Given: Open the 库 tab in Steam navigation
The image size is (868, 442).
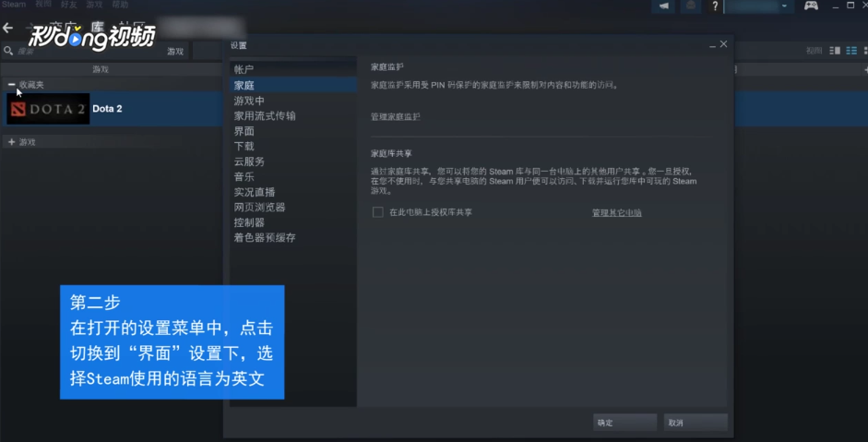Looking at the screenshot, I should [98, 28].
